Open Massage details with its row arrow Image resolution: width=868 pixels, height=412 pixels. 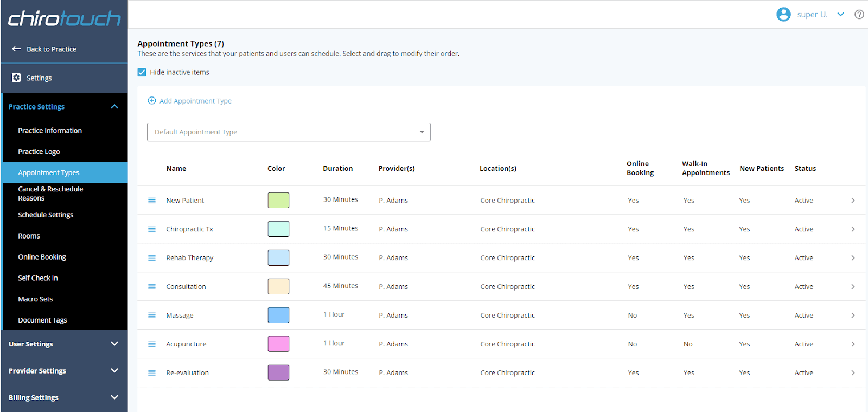click(853, 316)
